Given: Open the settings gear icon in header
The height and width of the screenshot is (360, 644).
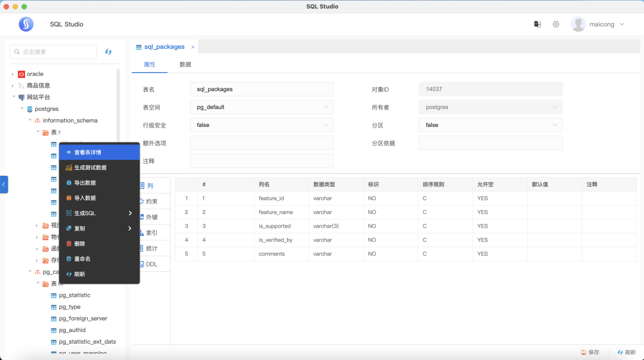Looking at the screenshot, I should click(556, 24).
